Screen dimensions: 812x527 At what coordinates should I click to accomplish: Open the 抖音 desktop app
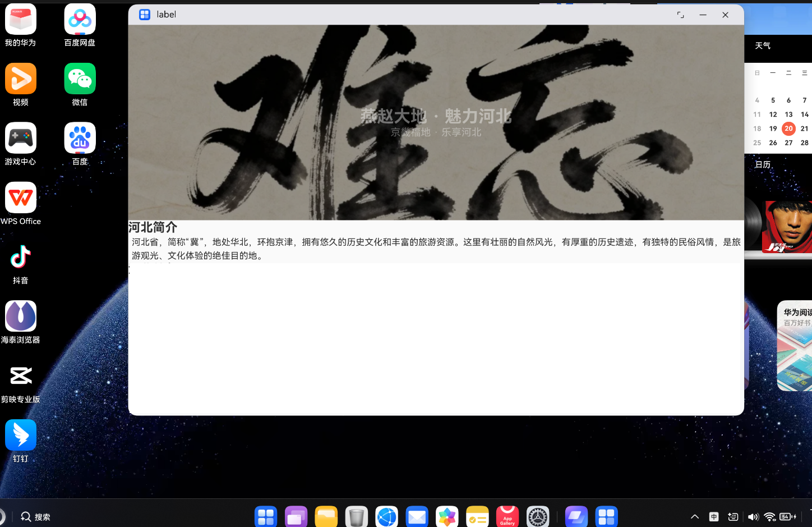pos(21,257)
